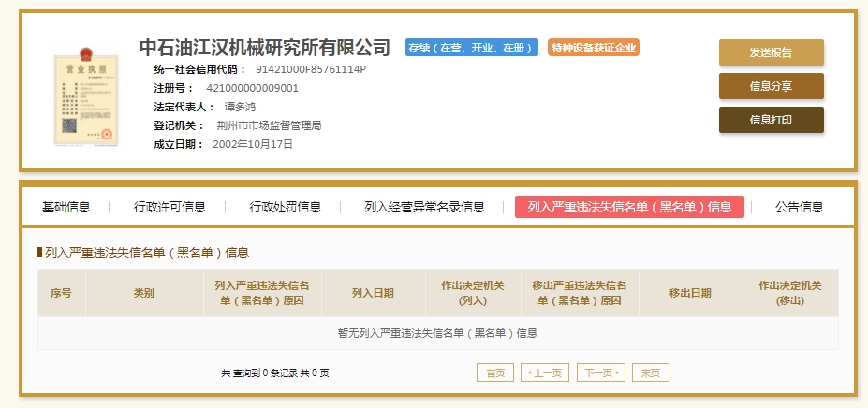Switch to the 基础信息 tab
This screenshot has width=868, height=408.
[x=66, y=207]
